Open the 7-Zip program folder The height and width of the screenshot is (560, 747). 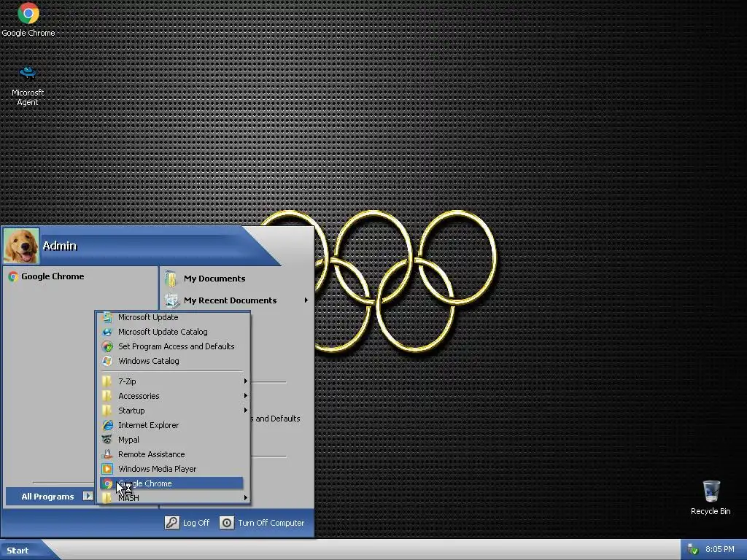point(172,381)
